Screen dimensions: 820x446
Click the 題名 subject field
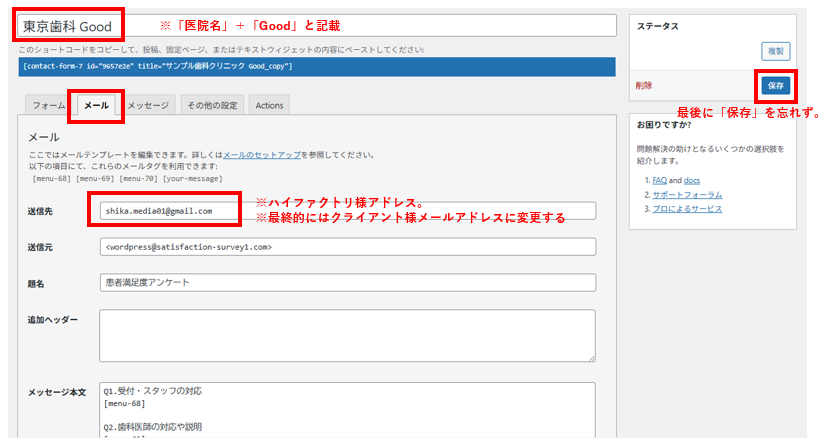tap(347, 283)
